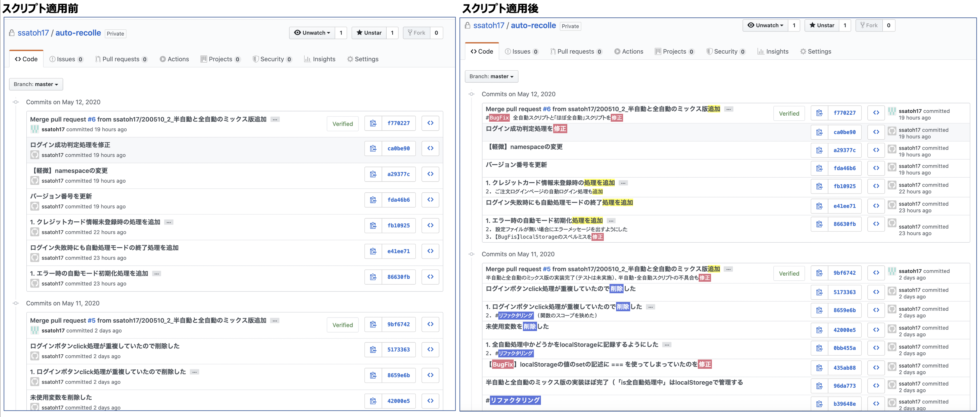Copy the full SHA of commit f770227
Image resolution: width=980 pixels, height=417 pixels.
coord(373,123)
